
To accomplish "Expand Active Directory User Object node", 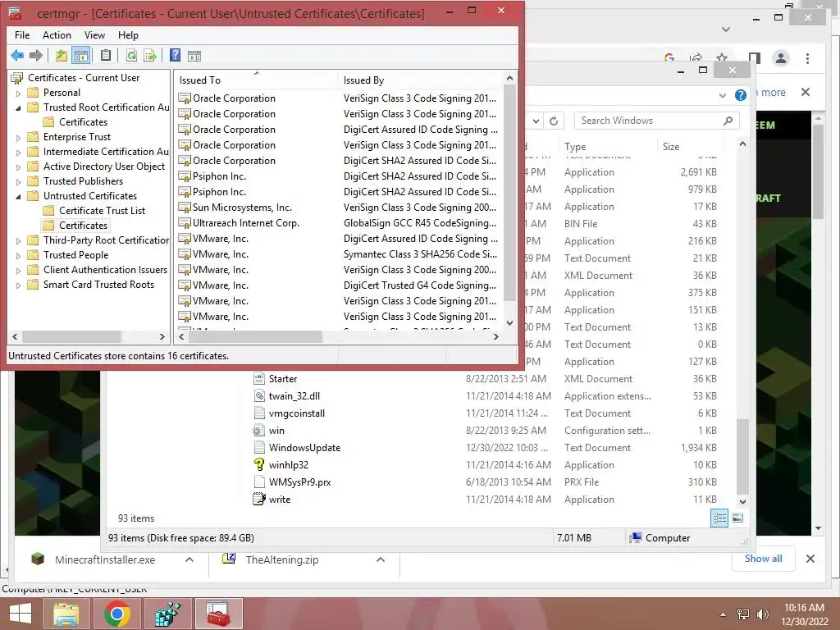I will point(18,167).
